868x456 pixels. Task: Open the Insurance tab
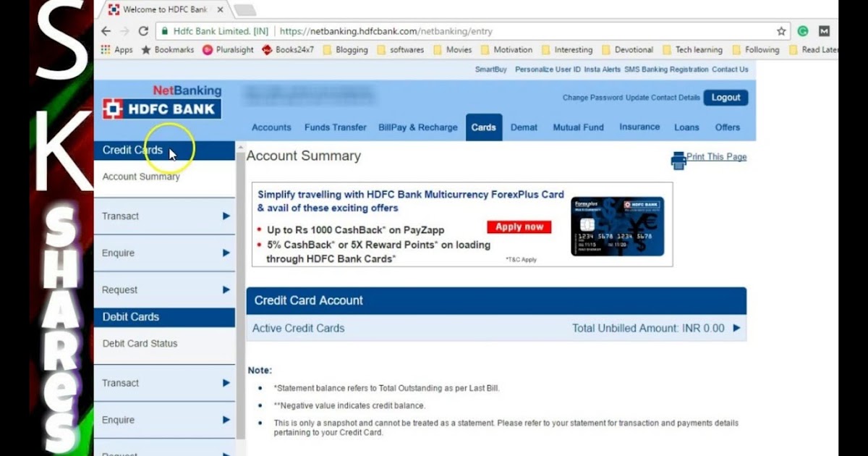pos(639,127)
